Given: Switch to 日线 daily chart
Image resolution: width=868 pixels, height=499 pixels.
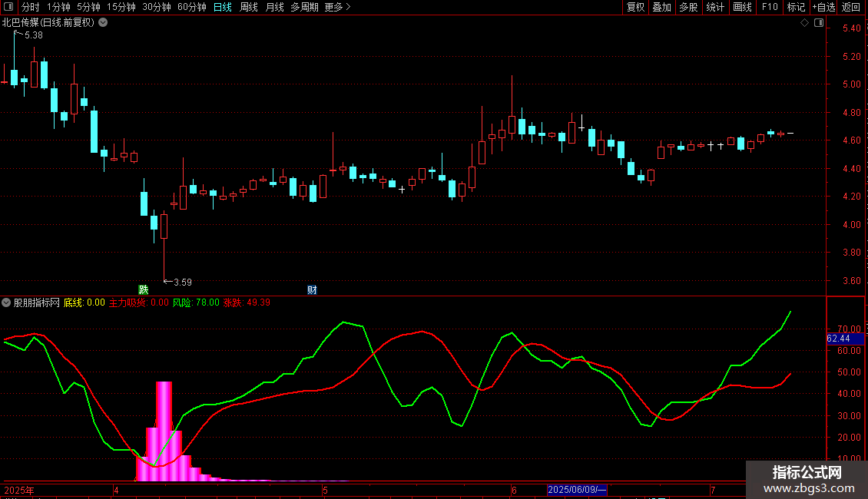Looking at the screenshot, I should tap(223, 7).
